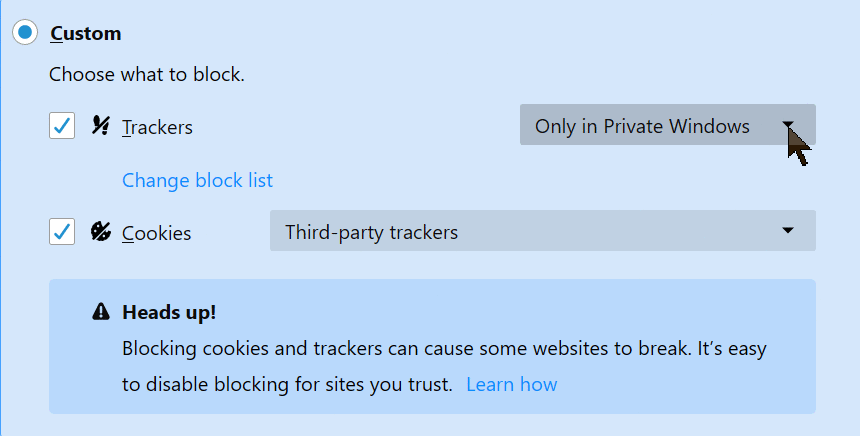This screenshot has height=436, width=860.
Task: Click the Trackers shield-slash icon
Action: 100,126
